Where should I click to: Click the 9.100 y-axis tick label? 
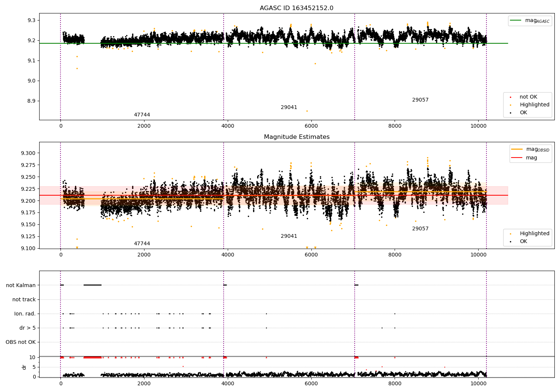tap(28, 248)
